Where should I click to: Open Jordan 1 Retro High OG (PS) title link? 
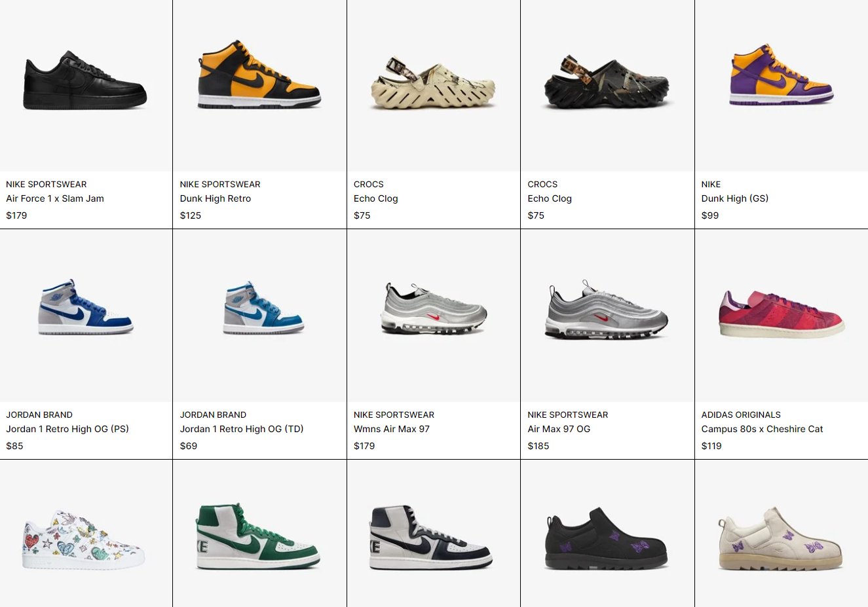(67, 429)
